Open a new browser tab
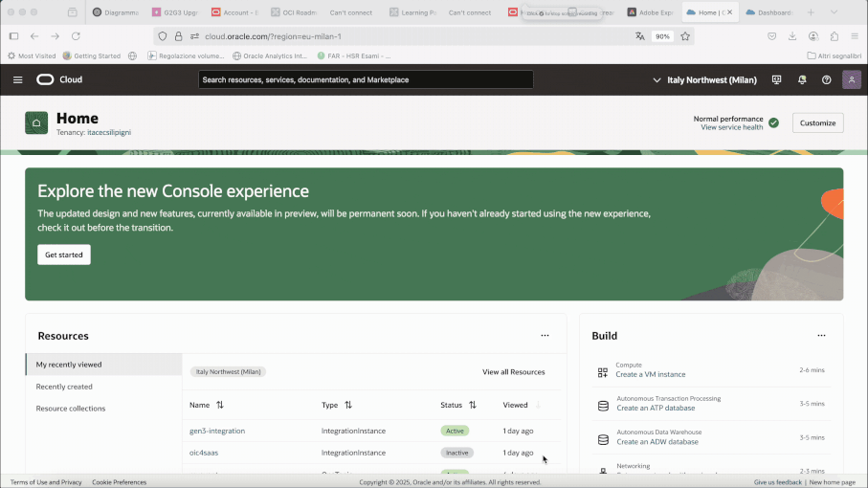The width and height of the screenshot is (868, 488). 811,12
